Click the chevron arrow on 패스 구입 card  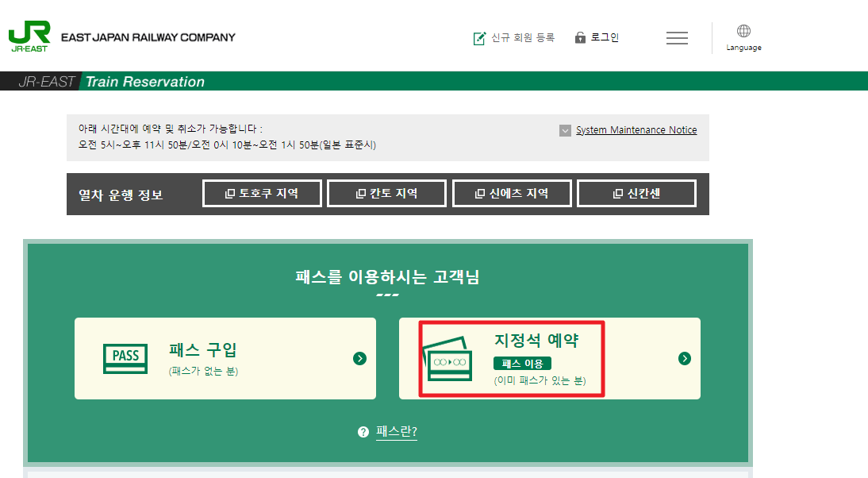pyautogui.click(x=359, y=358)
